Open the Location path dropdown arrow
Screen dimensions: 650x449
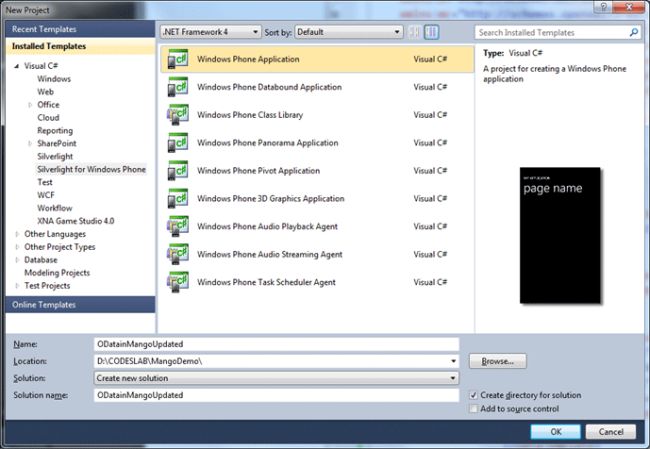click(453, 361)
